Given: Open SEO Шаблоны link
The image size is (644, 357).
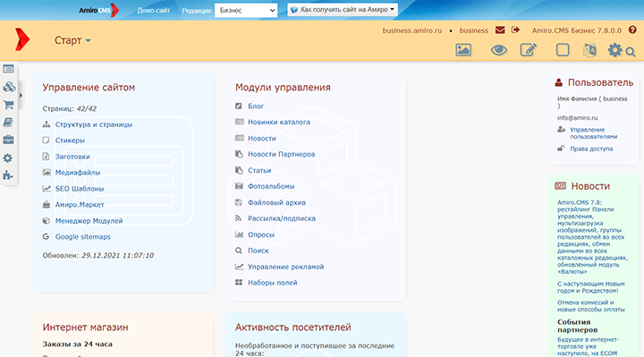Looking at the screenshot, I should tap(80, 189).
